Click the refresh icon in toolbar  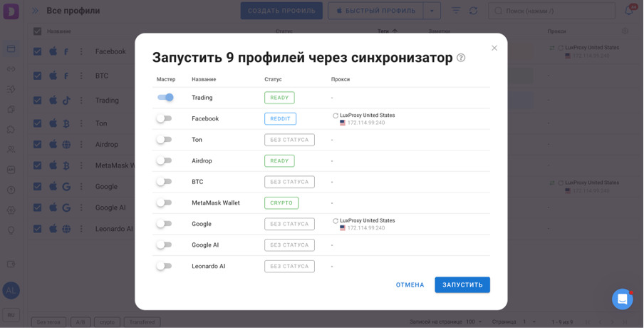(473, 11)
